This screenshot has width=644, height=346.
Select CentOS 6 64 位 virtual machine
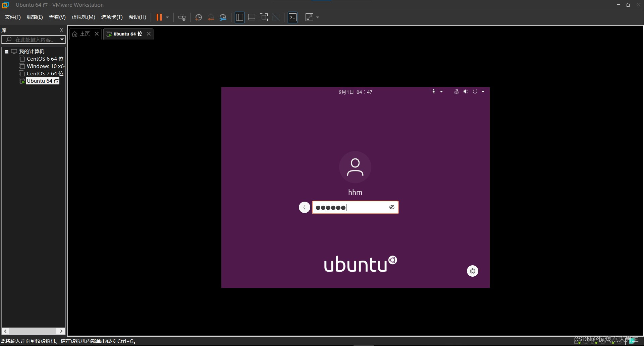point(45,59)
